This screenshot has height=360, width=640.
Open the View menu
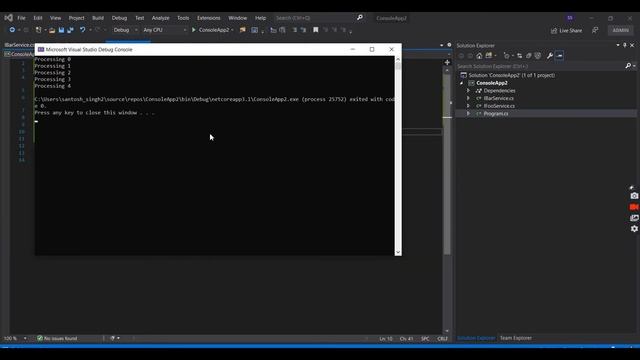(56, 18)
